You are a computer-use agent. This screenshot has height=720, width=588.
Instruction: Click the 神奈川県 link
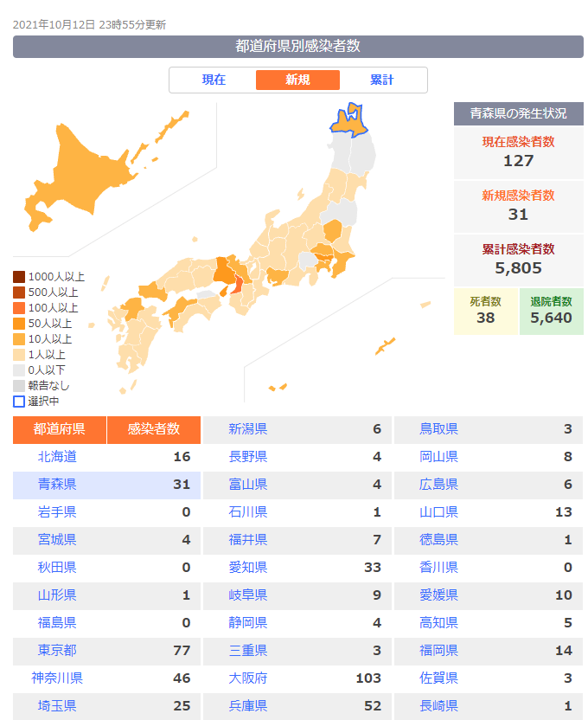click(x=57, y=678)
